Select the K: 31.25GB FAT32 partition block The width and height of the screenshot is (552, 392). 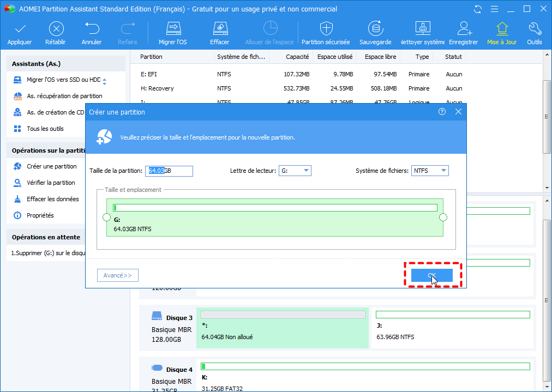365,376
